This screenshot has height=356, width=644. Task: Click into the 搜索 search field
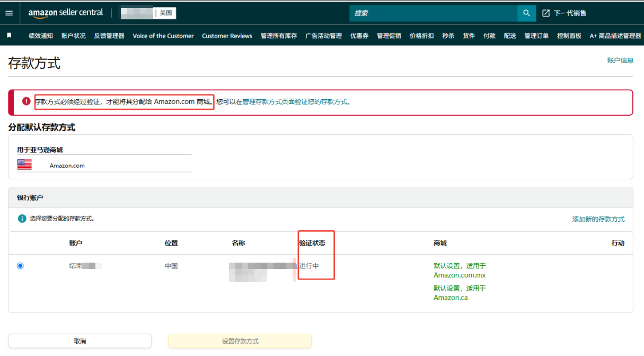[433, 13]
